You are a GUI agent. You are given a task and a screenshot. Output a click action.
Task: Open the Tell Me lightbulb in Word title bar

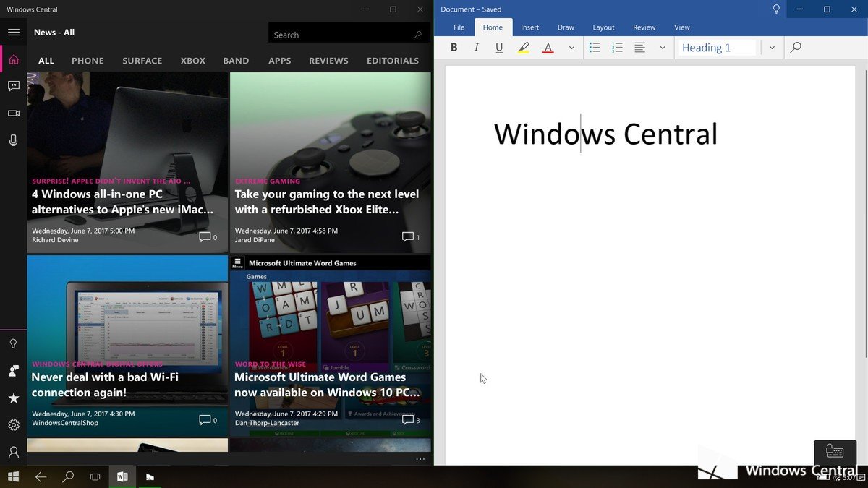click(777, 9)
